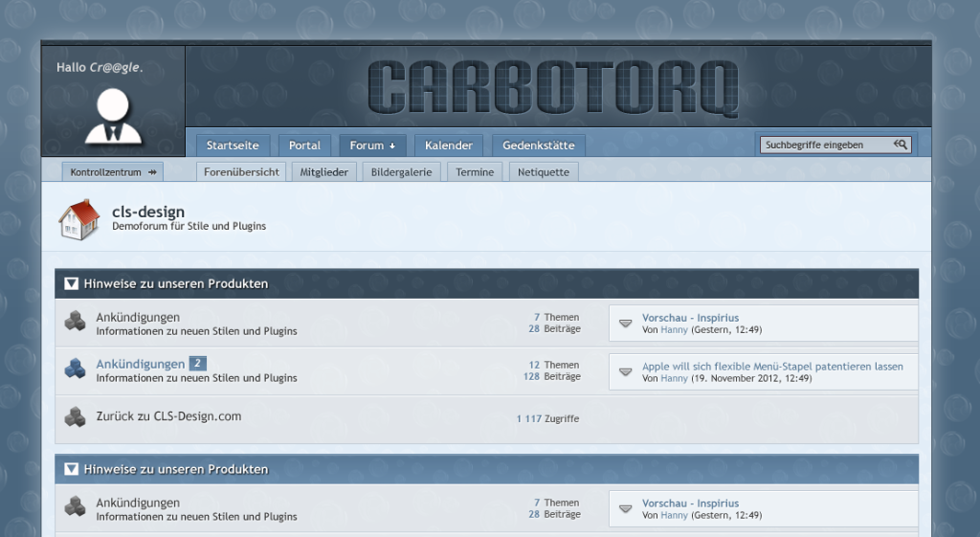Image resolution: width=980 pixels, height=537 pixels.
Task: Open the Startseite tab
Action: [x=233, y=145]
